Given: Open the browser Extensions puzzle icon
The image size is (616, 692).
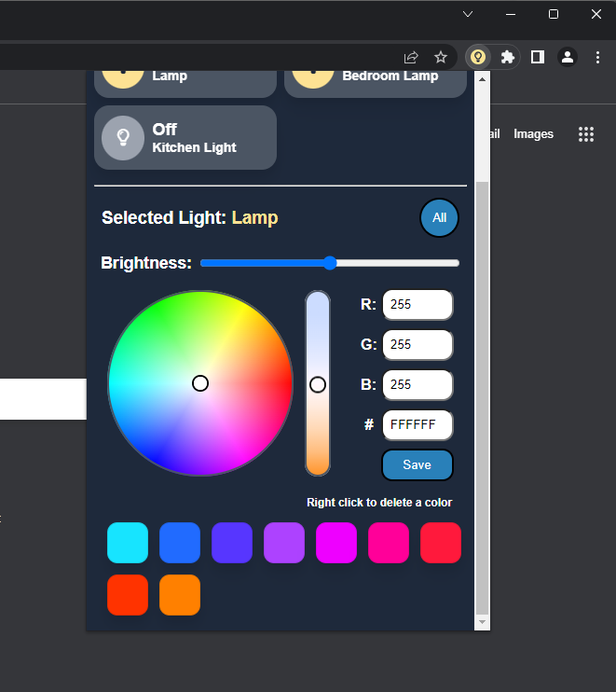Looking at the screenshot, I should click(507, 57).
